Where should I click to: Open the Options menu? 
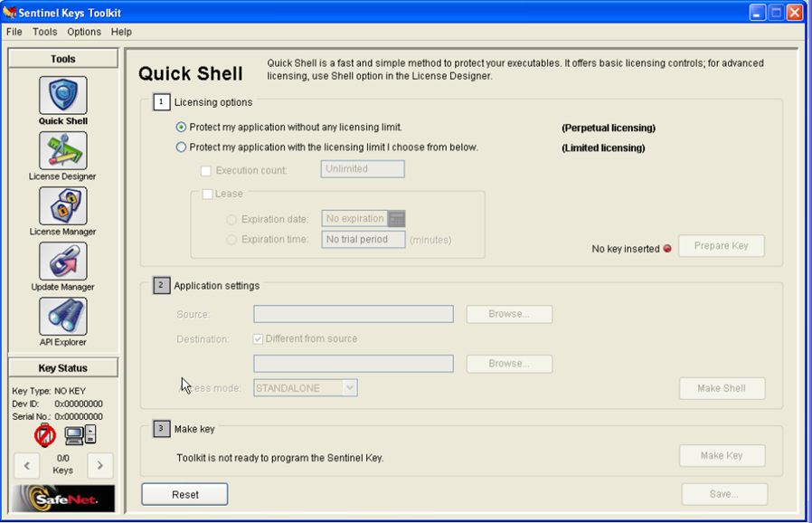coord(84,32)
